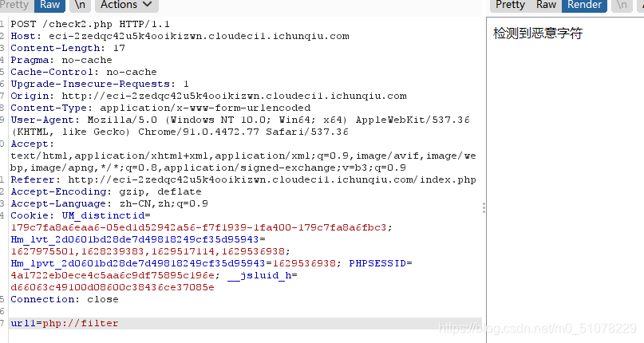Click the Content-Length header value 17
Screen dimensions: 644x343
(119, 48)
